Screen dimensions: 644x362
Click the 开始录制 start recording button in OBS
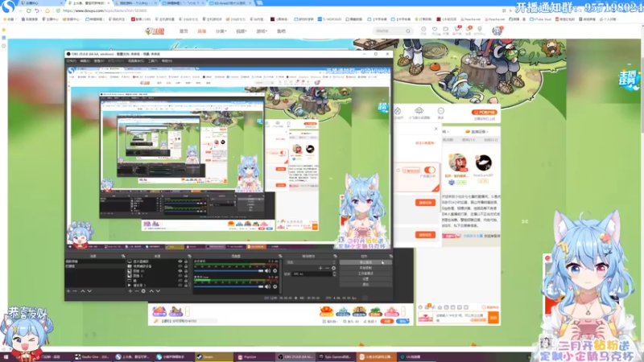click(x=365, y=268)
